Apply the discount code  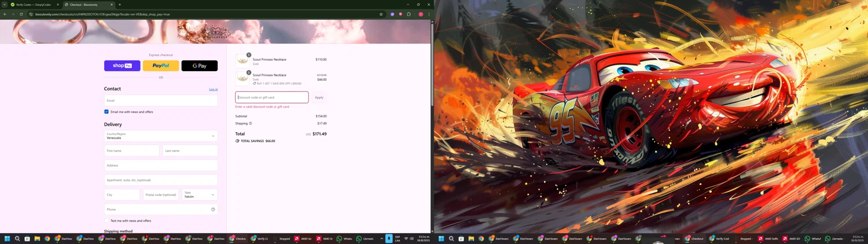point(319,97)
